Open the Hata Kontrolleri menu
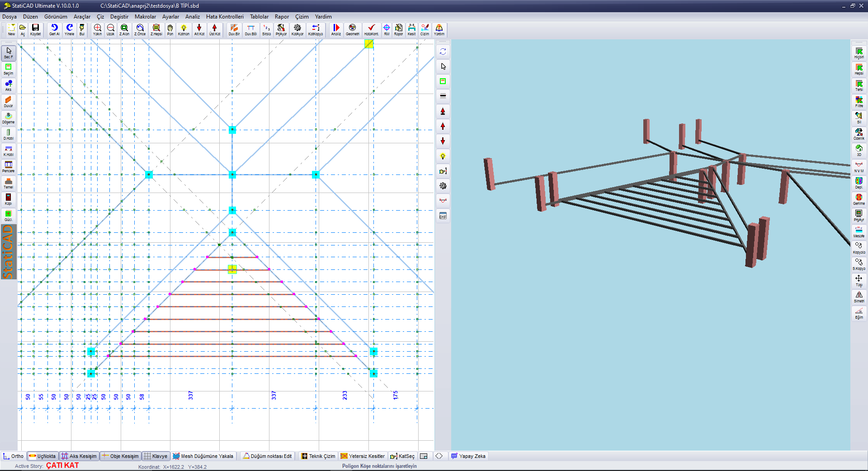This screenshot has width=868, height=471. click(x=225, y=17)
